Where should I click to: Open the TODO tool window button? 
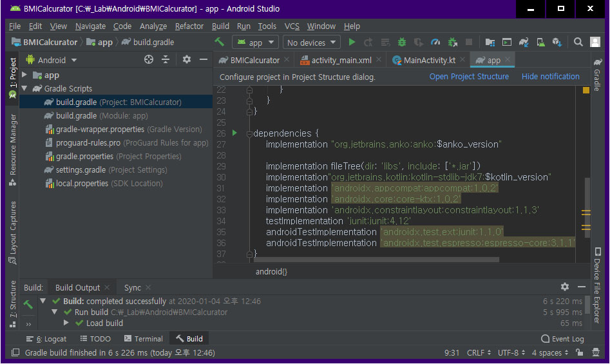[95, 339]
